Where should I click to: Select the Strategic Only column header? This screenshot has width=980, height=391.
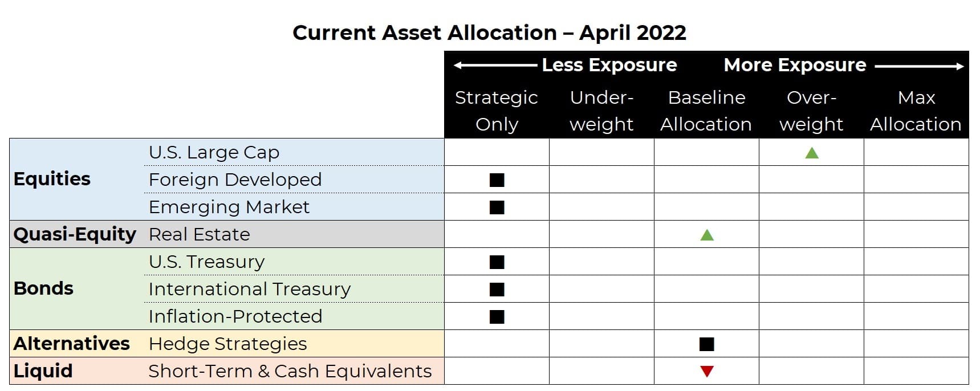pos(497,111)
